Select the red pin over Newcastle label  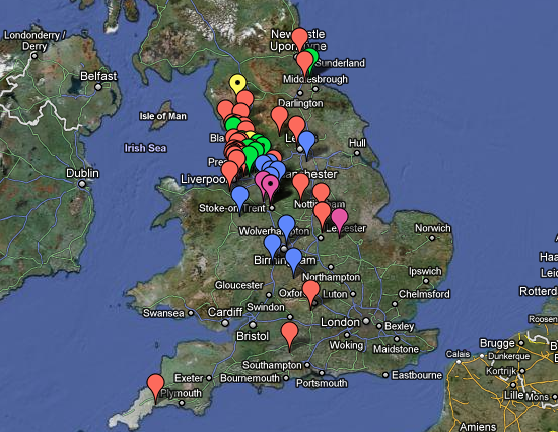(x=299, y=37)
